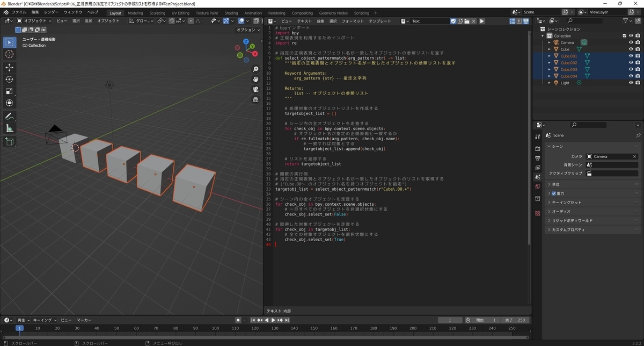Toggle the 重力 (gravity) checkbox
Screen dimensions: 644x346
click(554, 193)
